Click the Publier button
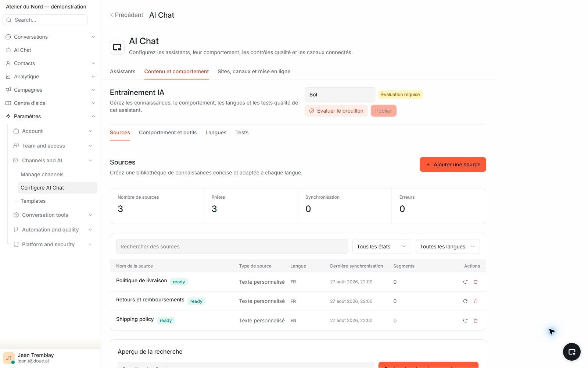This screenshot has height=368, width=588. tap(384, 111)
